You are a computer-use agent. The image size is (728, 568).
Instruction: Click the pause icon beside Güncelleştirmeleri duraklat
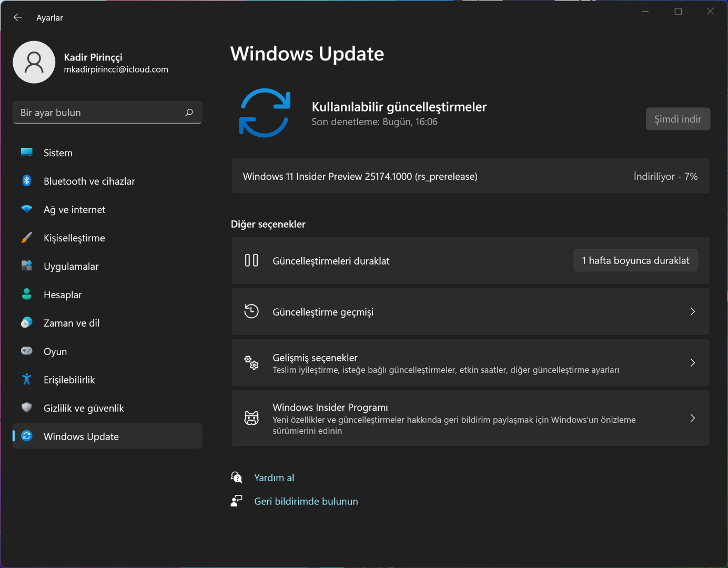251,260
